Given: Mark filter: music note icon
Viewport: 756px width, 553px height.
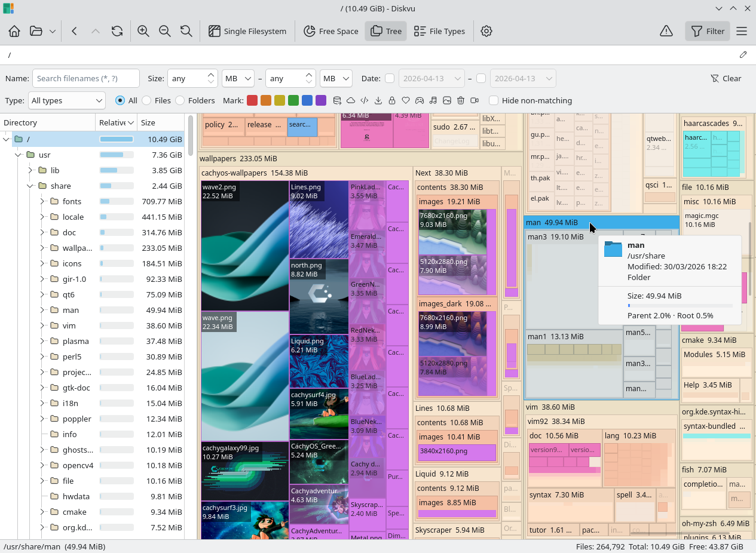Looking at the screenshot, I should click(x=433, y=100).
